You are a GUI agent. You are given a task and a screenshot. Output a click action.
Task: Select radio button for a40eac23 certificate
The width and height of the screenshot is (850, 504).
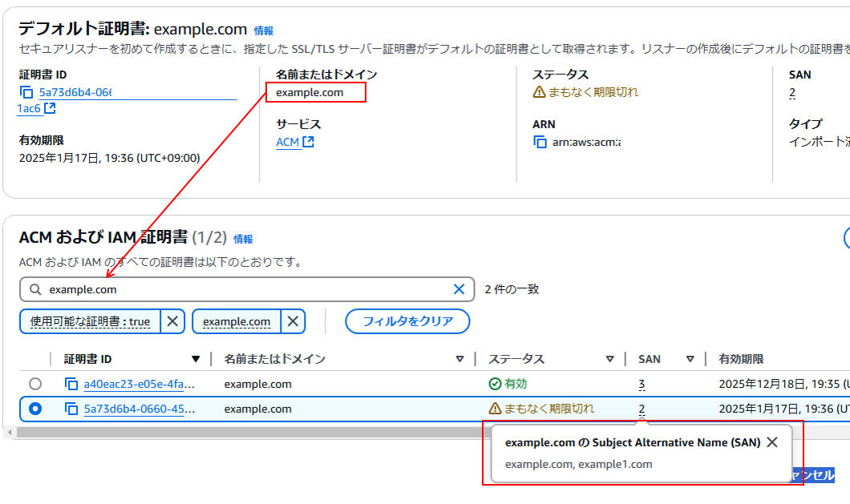[35, 384]
